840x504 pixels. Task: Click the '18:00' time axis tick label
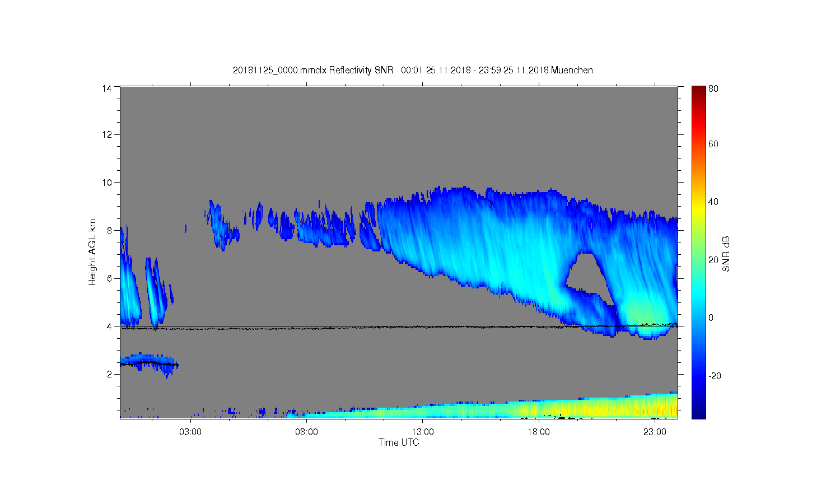(539, 432)
